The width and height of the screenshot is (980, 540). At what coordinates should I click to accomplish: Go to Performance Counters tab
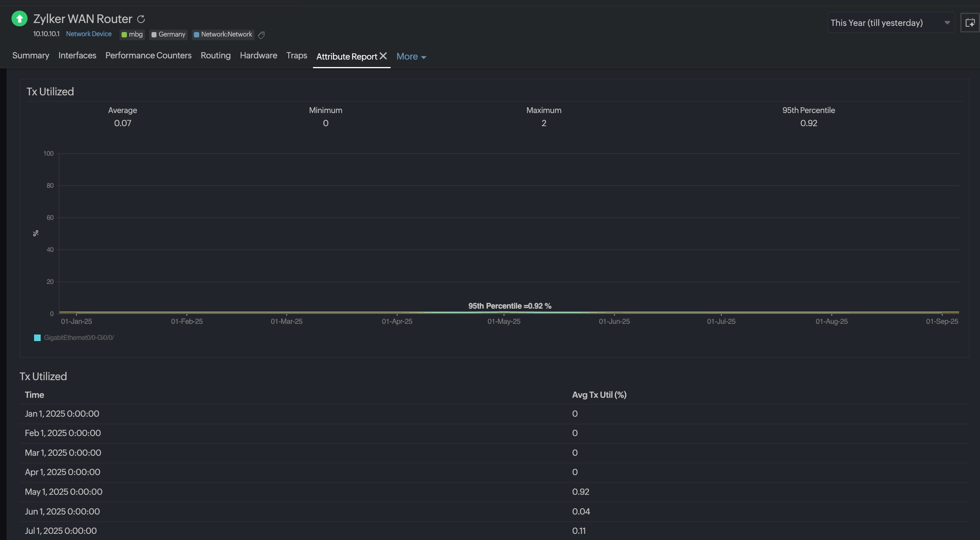(x=148, y=55)
